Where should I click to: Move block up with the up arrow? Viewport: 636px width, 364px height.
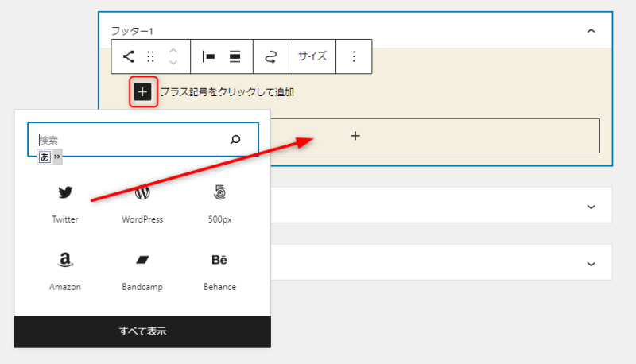tap(173, 51)
